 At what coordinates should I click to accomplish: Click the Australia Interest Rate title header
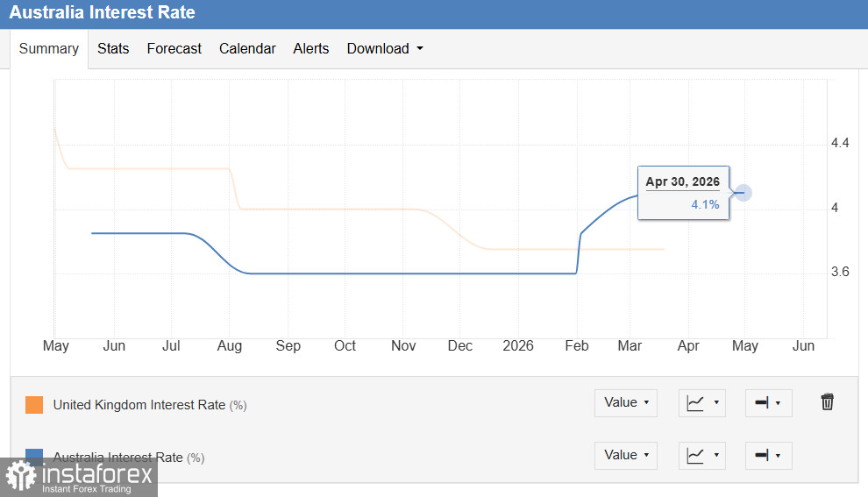pos(103,13)
